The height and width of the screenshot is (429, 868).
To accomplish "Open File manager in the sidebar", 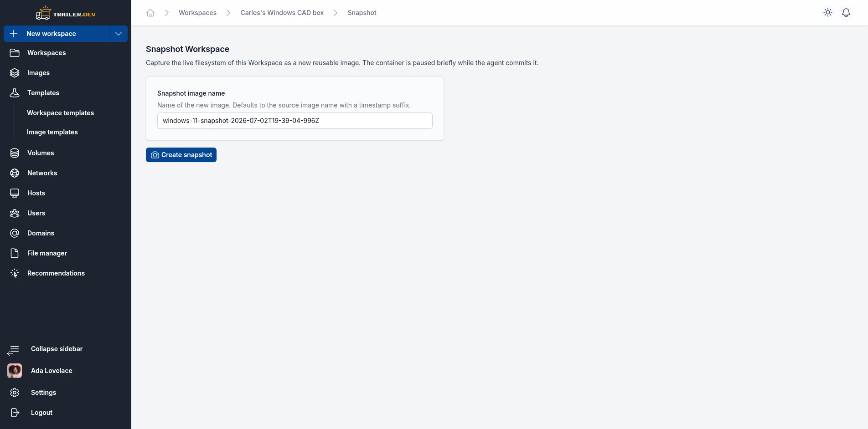I will (47, 253).
